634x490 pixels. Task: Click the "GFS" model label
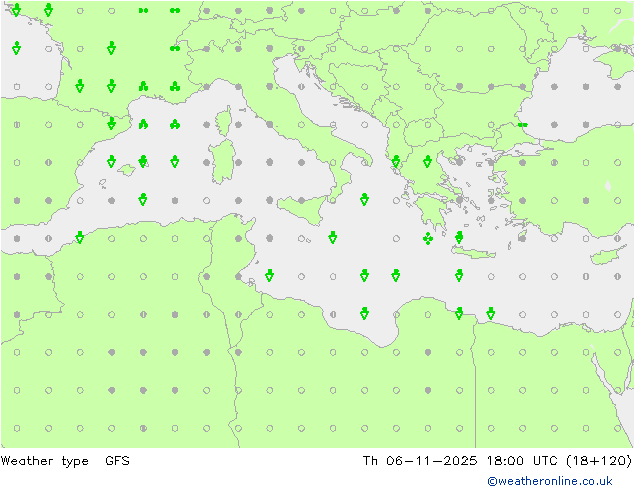pyautogui.click(x=117, y=460)
